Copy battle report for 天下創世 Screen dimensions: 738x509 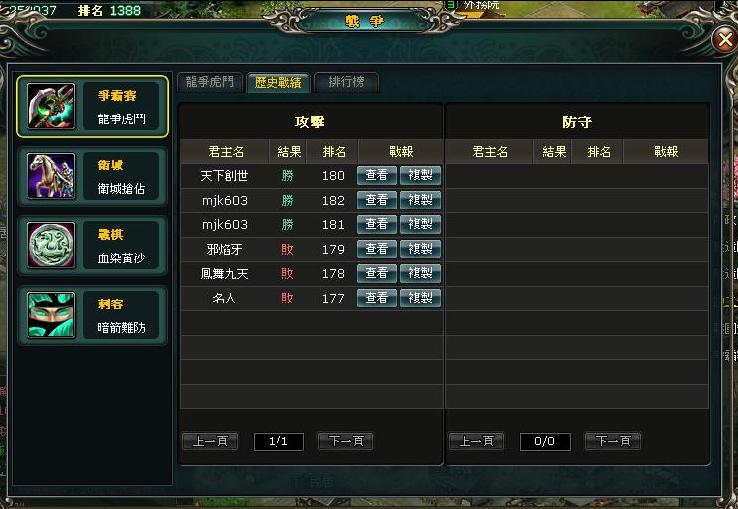[420, 175]
